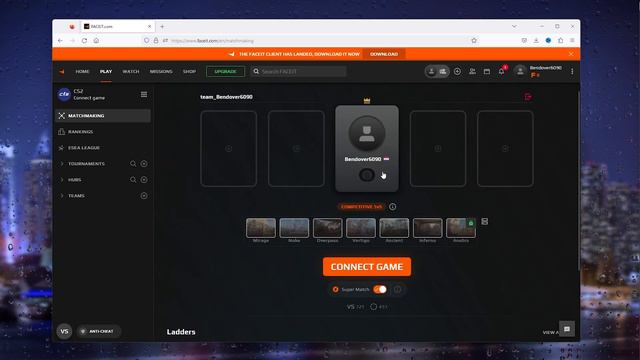Click the VS button in sidebar
The width and height of the screenshot is (640, 360).
click(x=64, y=331)
